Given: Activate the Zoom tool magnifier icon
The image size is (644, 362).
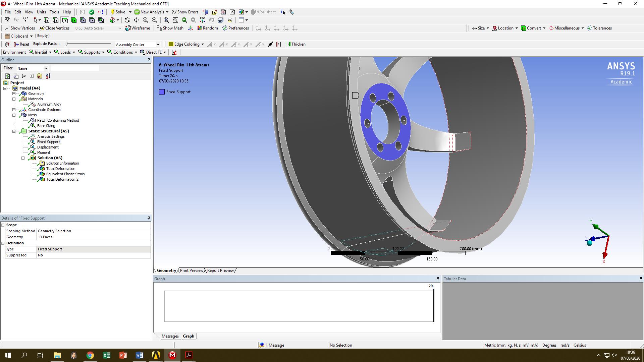Looking at the screenshot, I should coord(145,20).
